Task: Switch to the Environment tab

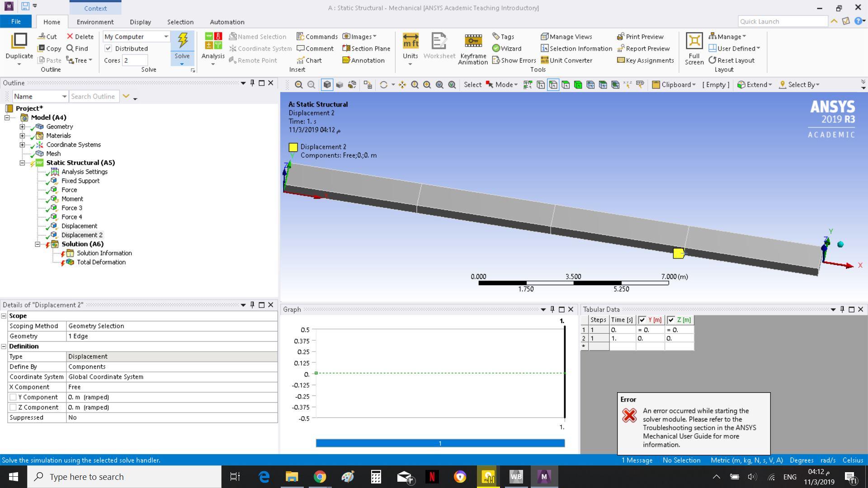Action: [95, 22]
